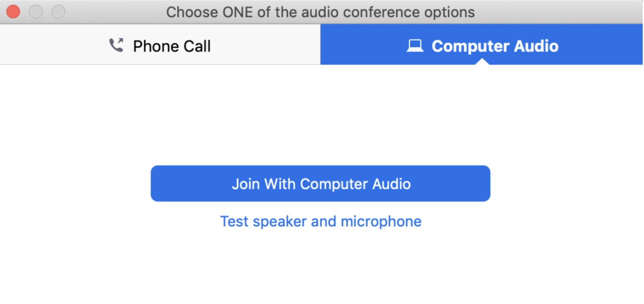Click the grayed-out zoom window button
The width and height of the screenshot is (644, 304).
coord(59,11)
